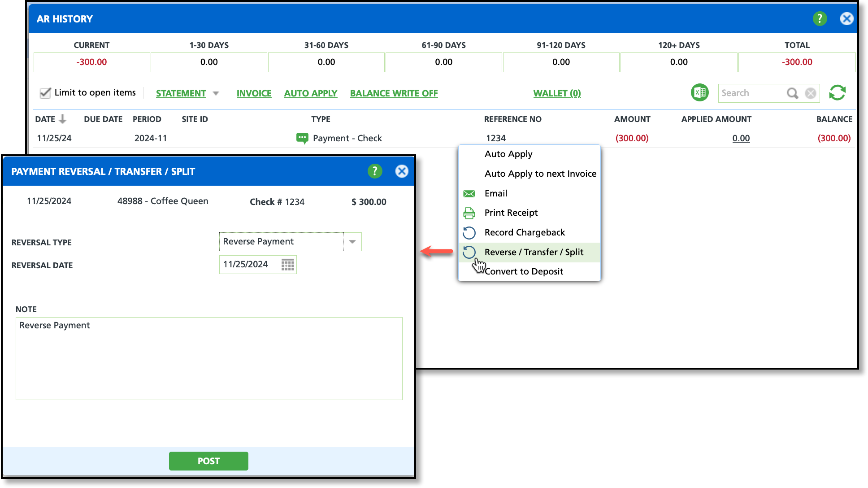Click the WALLET (0) link
This screenshot has height=488, width=868.
[557, 93]
